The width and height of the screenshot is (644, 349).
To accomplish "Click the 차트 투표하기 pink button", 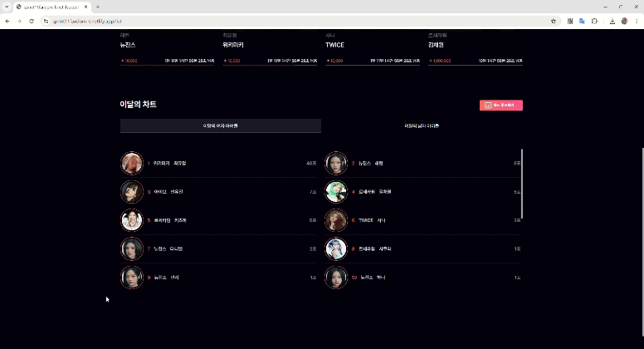I will click(501, 106).
